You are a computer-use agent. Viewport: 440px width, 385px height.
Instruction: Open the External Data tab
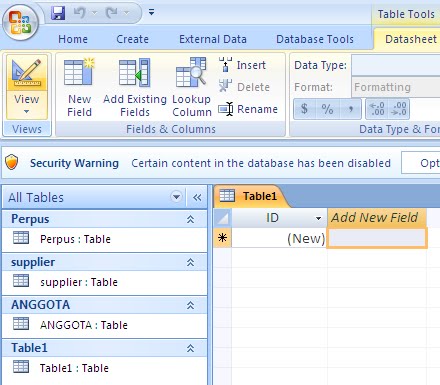point(213,39)
